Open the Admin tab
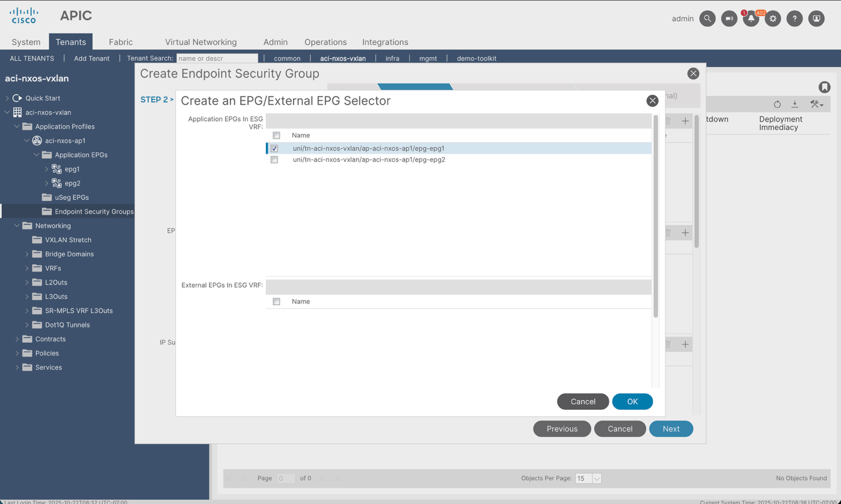This screenshot has height=504, width=841. pyautogui.click(x=275, y=42)
